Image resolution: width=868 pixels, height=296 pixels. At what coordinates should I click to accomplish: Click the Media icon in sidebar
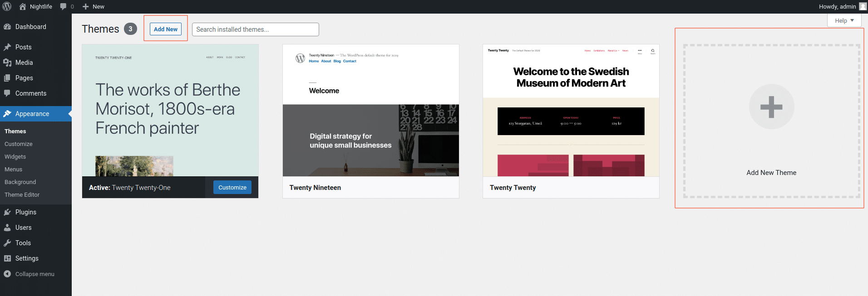tap(7, 63)
